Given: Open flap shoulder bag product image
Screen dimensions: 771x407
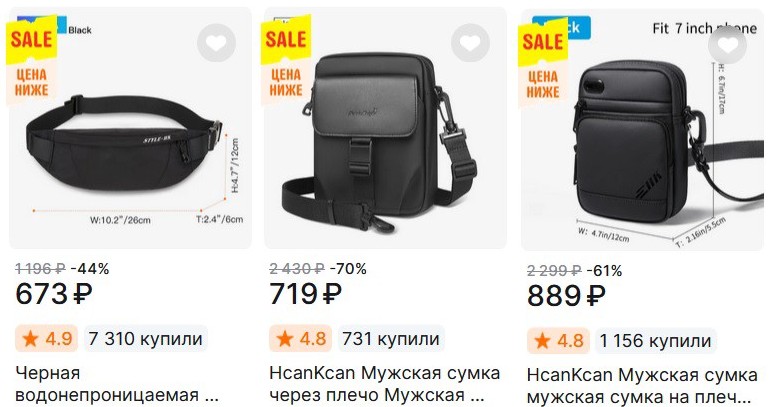Looking at the screenshot, I should tap(385, 128).
